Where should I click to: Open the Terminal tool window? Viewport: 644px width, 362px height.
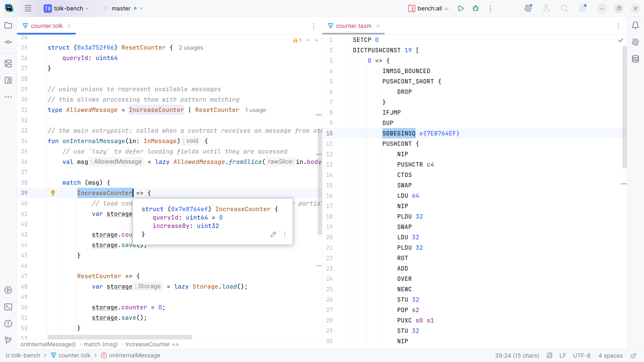(x=8, y=307)
